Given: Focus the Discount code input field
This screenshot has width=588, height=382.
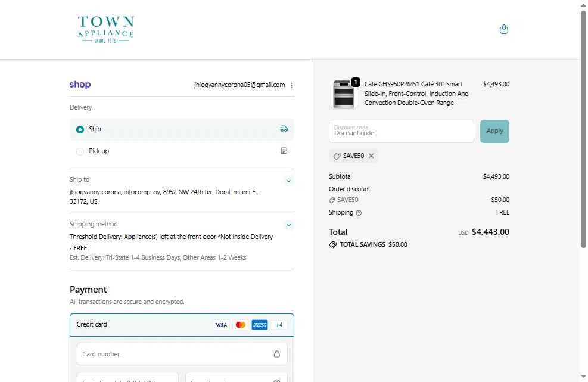Looking at the screenshot, I should click(402, 131).
